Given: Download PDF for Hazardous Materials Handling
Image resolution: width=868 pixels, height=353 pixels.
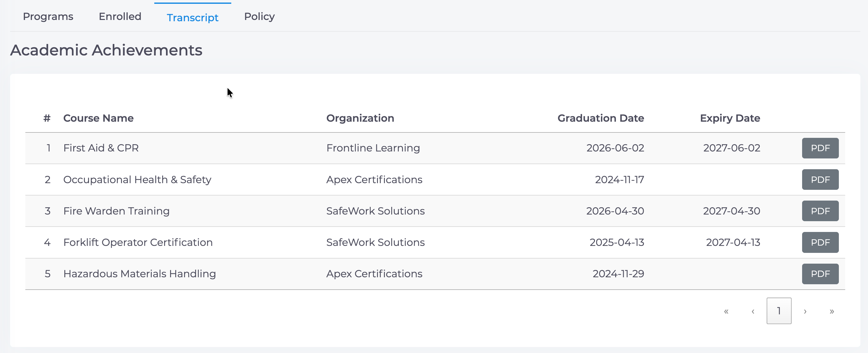Looking at the screenshot, I should [820, 274].
